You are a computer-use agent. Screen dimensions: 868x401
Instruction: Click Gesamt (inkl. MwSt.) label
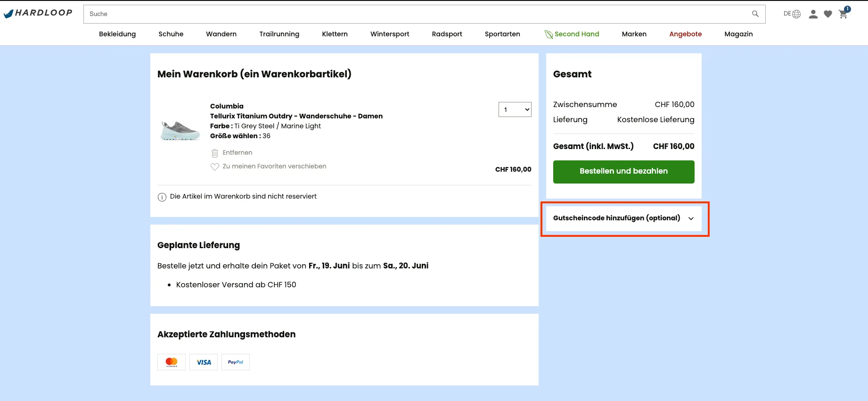coord(593,146)
